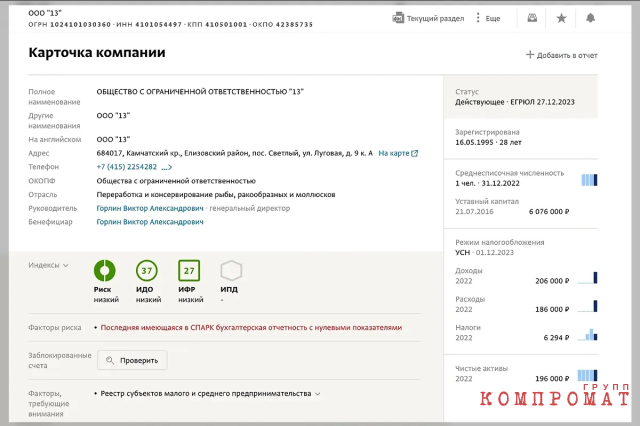Click the print icon in header
Viewport: 640px width, 426px height.
[532, 18]
